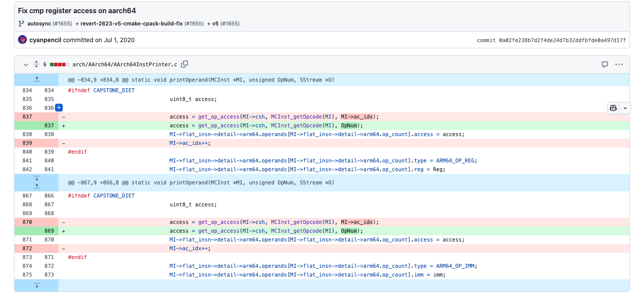Viewport: 644px width, 306px height.
Task: Open the v5 branch link
Action: [215, 24]
